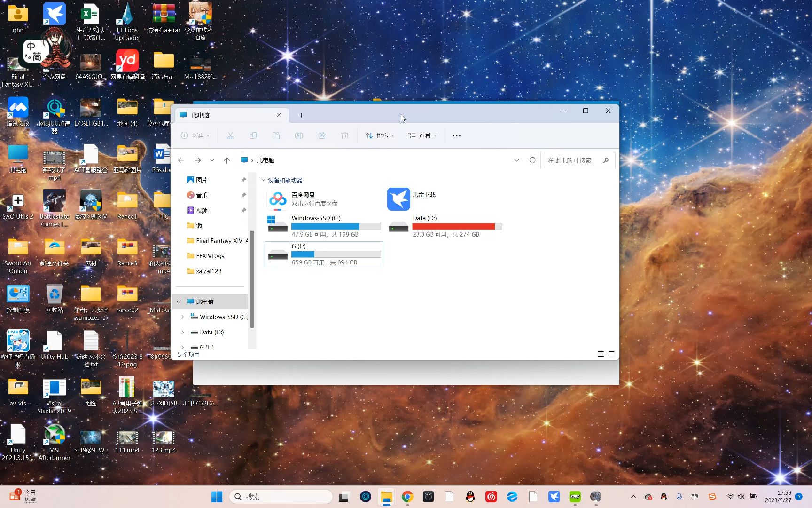Open the New dropdown in Explorer toolbar
This screenshot has width=812, height=508.
[x=195, y=135]
